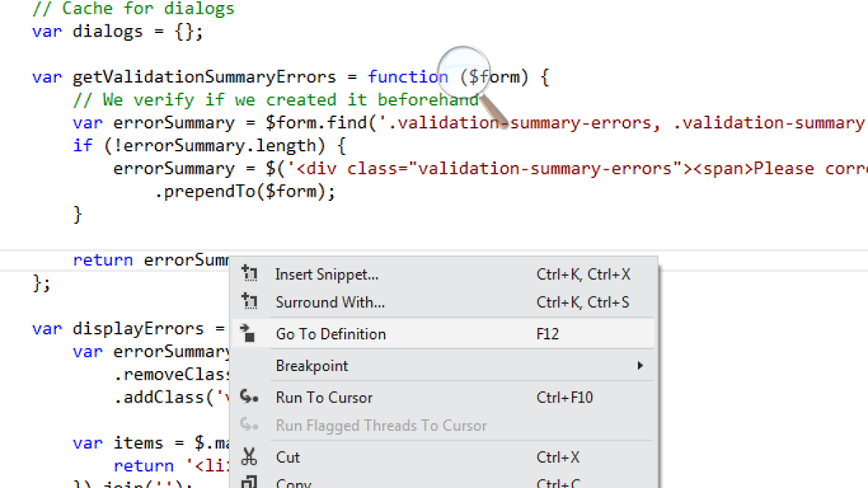Click the '$form' parameter in function signature
Screen dimensions: 868x488
click(494, 77)
